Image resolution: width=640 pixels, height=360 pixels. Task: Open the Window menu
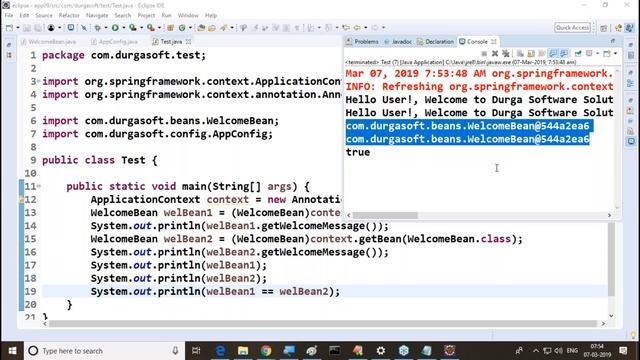tap(188, 16)
